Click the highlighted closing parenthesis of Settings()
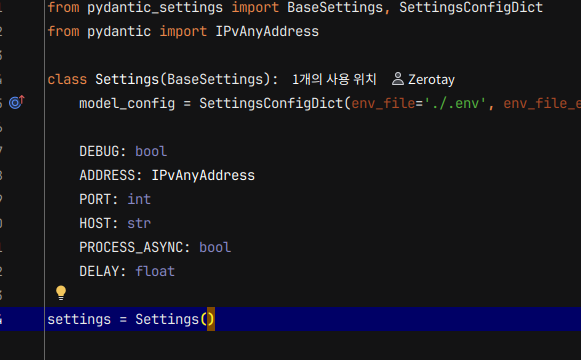 click(x=211, y=319)
